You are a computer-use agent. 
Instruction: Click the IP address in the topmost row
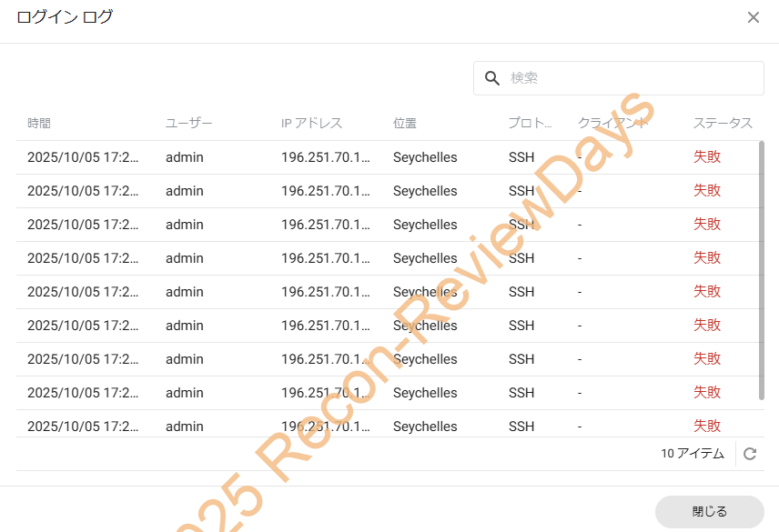[x=326, y=157]
